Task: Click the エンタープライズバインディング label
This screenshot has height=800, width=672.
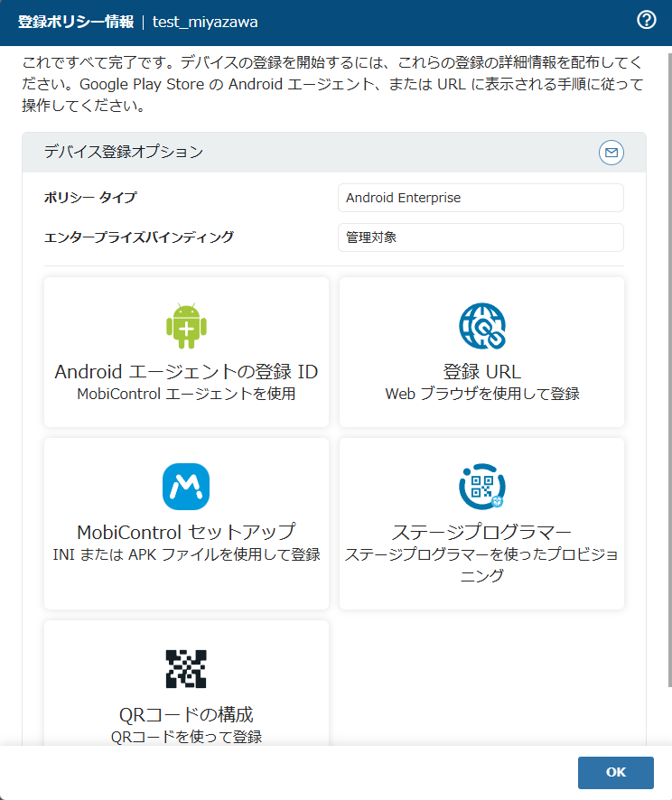Action: tap(139, 237)
